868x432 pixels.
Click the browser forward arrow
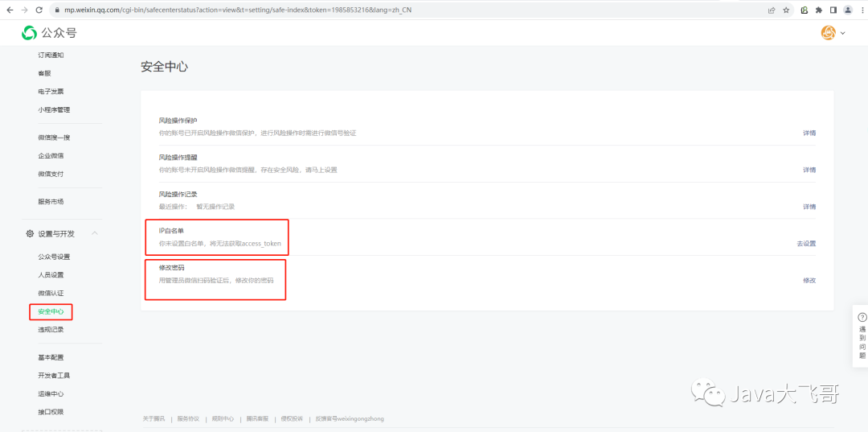click(x=24, y=10)
